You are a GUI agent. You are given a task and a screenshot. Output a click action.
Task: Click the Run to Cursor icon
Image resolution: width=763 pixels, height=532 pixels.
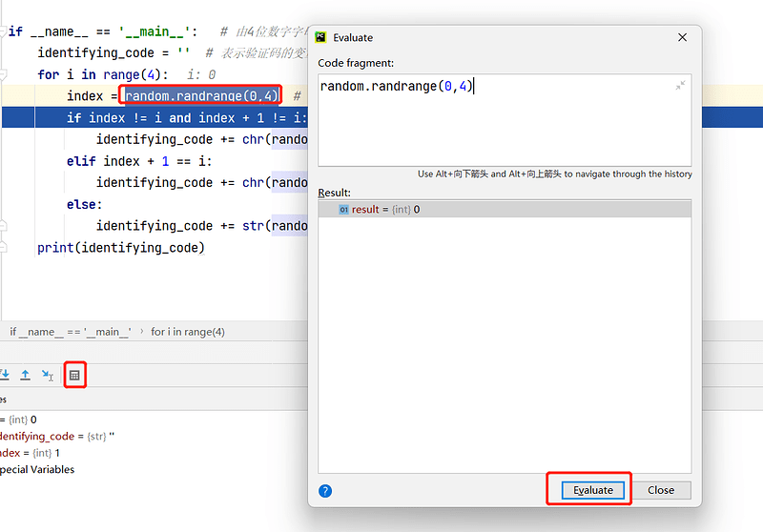49,376
